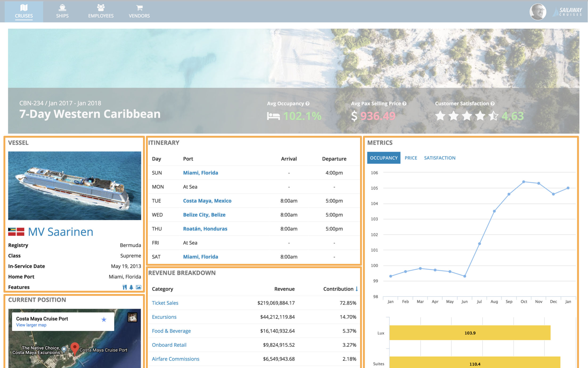The height and width of the screenshot is (368, 588).
Task: Click the 72.85% contribution cell
Action: point(348,303)
